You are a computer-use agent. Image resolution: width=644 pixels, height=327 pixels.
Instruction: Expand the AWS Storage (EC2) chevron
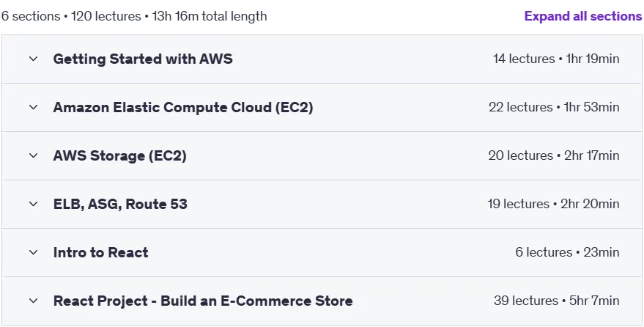pos(33,156)
